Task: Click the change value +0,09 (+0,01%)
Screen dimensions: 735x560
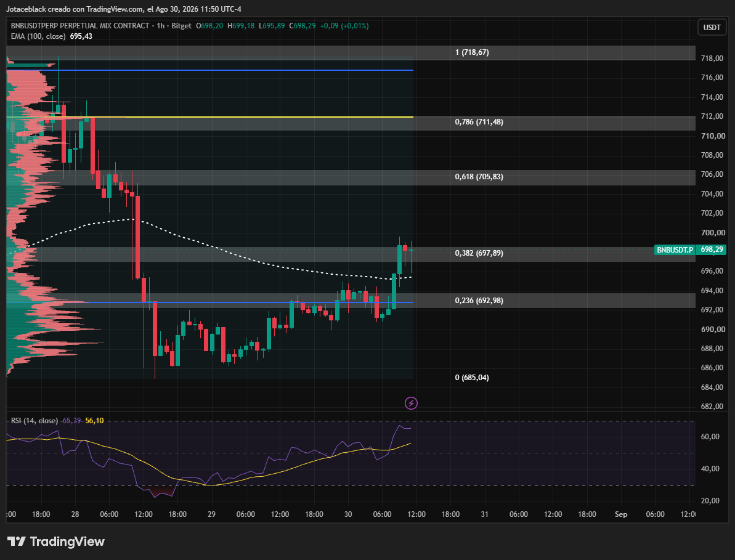Action: click(344, 26)
